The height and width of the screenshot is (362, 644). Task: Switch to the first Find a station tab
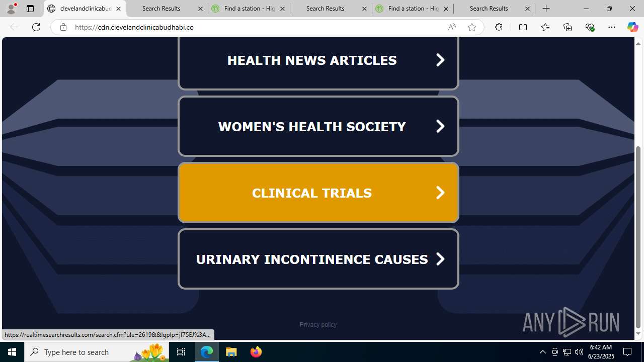click(x=249, y=9)
